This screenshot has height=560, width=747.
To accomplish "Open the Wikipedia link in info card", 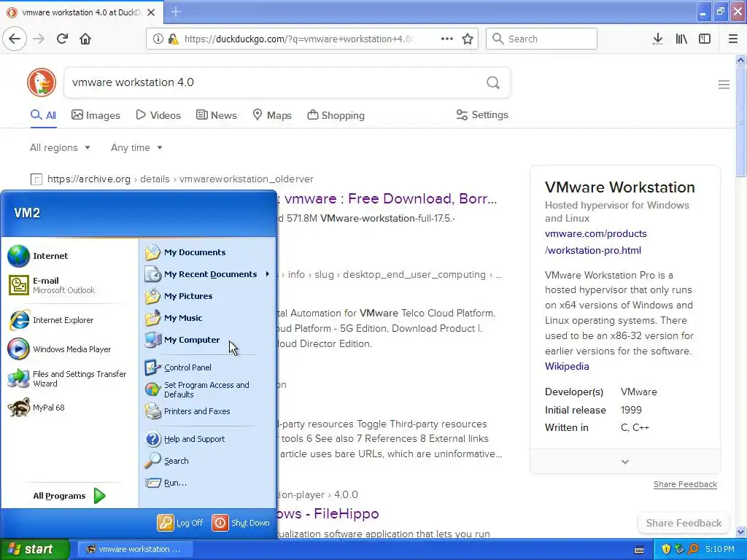I will coord(567,366).
